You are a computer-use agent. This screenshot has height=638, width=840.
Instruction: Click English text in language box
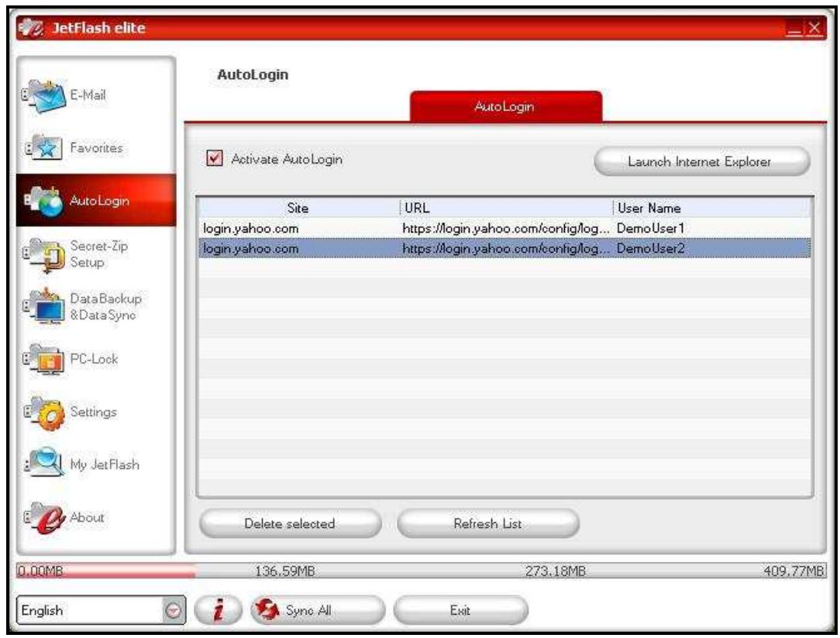click(x=42, y=610)
